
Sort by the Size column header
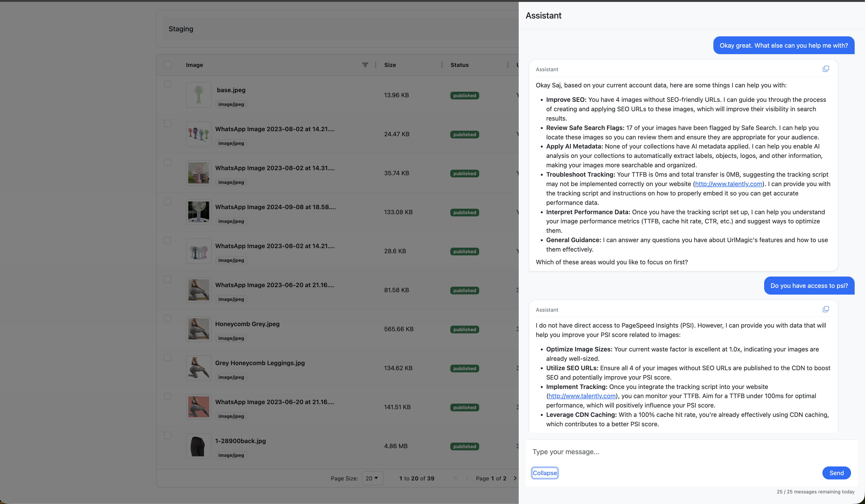coord(390,65)
